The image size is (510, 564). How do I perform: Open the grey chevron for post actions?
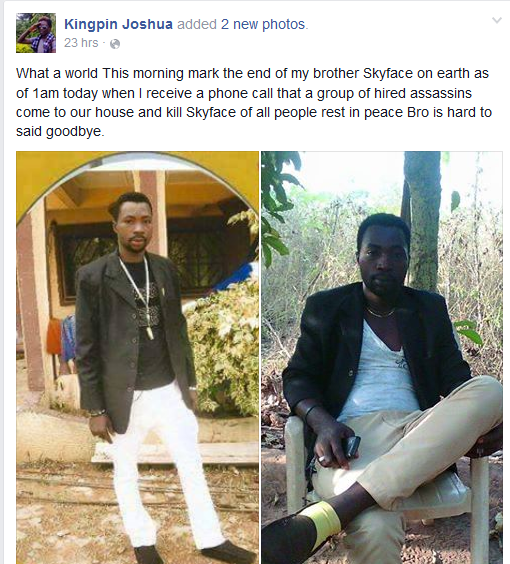coord(497,20)
